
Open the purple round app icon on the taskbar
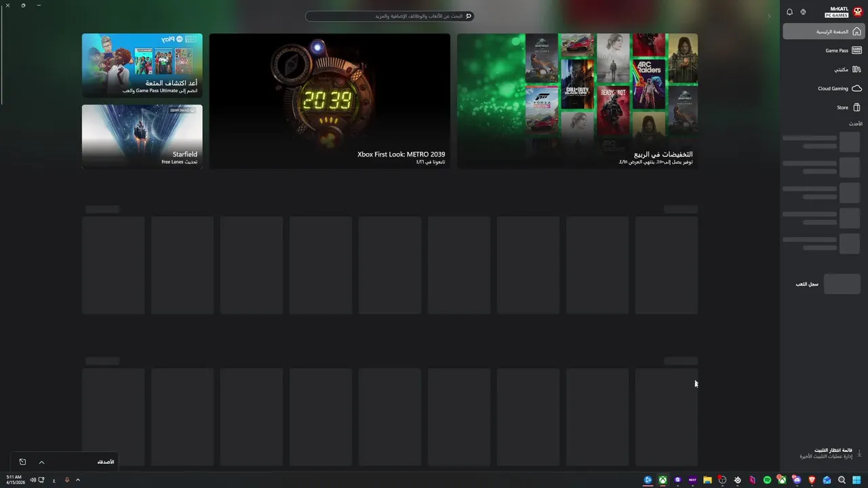point(677,480)
